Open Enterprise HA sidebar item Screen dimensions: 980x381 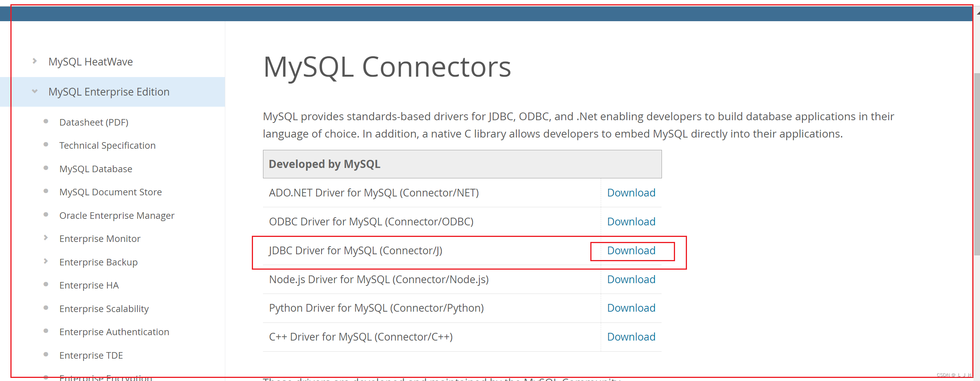[x=89, y=285]
